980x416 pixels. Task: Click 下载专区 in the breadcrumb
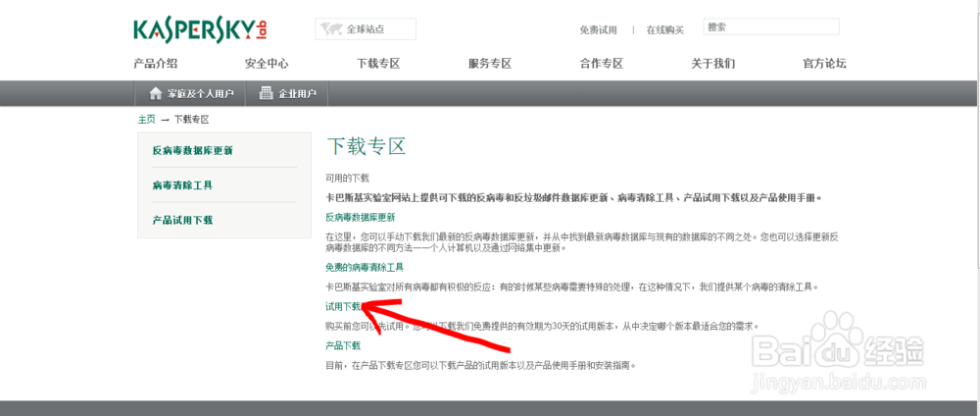191,119
